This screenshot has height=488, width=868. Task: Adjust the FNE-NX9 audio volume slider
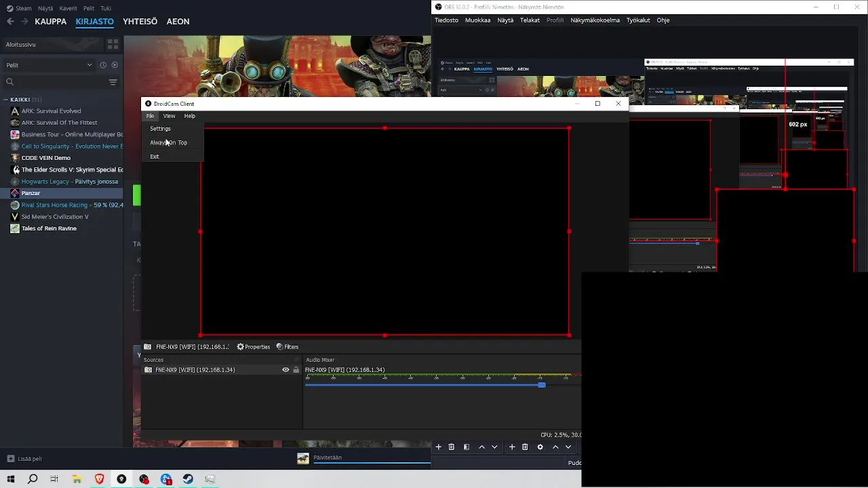(x=541, y=385)
